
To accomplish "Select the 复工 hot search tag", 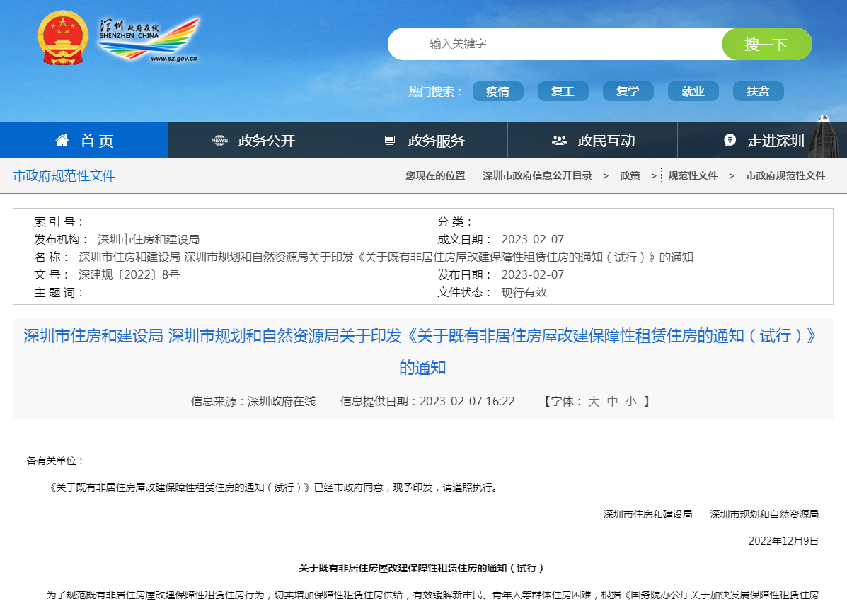I will coord(563,91).
